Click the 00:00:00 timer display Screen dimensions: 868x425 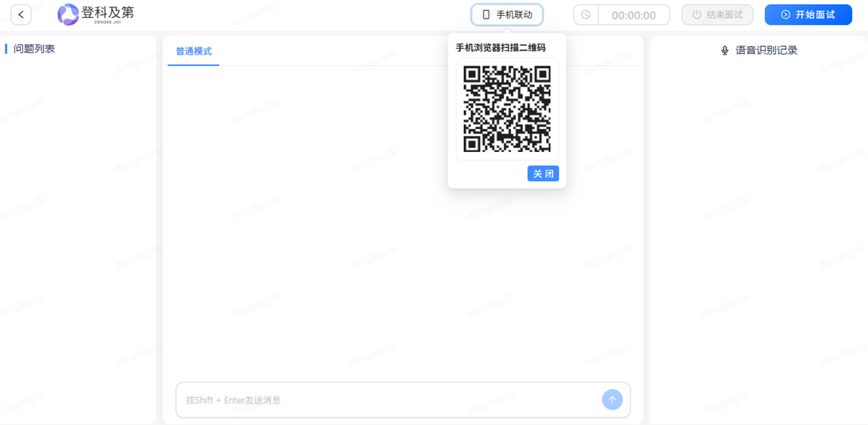634,15
